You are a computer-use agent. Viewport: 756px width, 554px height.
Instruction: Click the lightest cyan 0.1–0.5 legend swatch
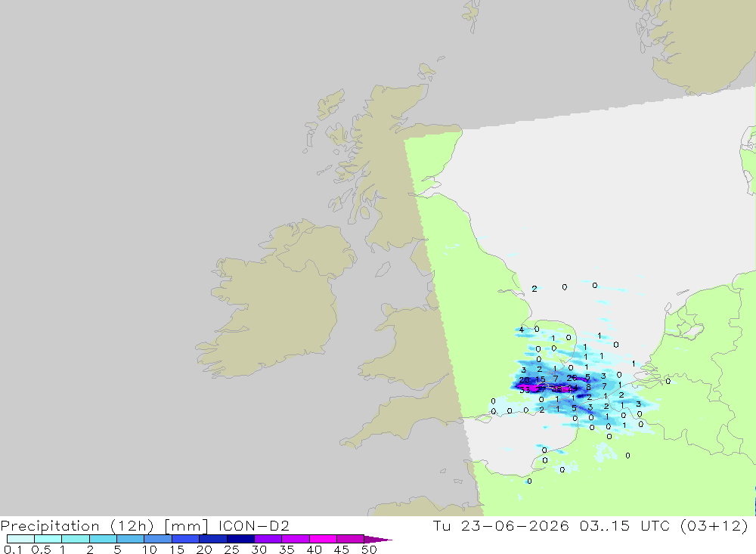pyautogui.click(x=20, y=539)
